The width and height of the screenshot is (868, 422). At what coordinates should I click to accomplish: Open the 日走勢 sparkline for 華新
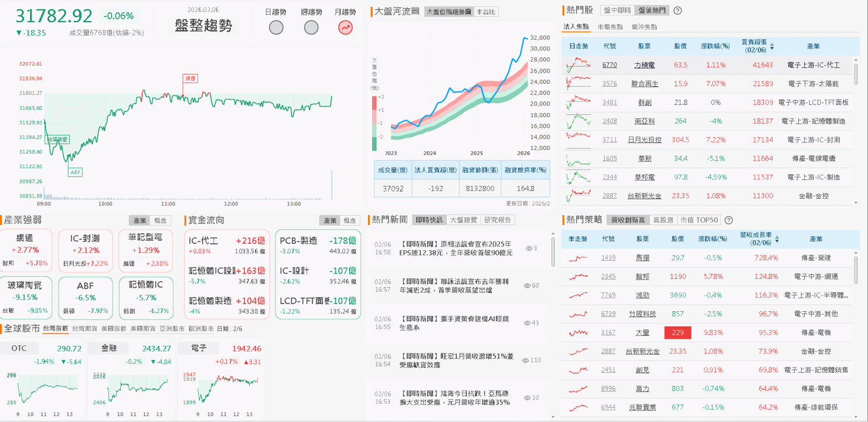click(578, 158)
